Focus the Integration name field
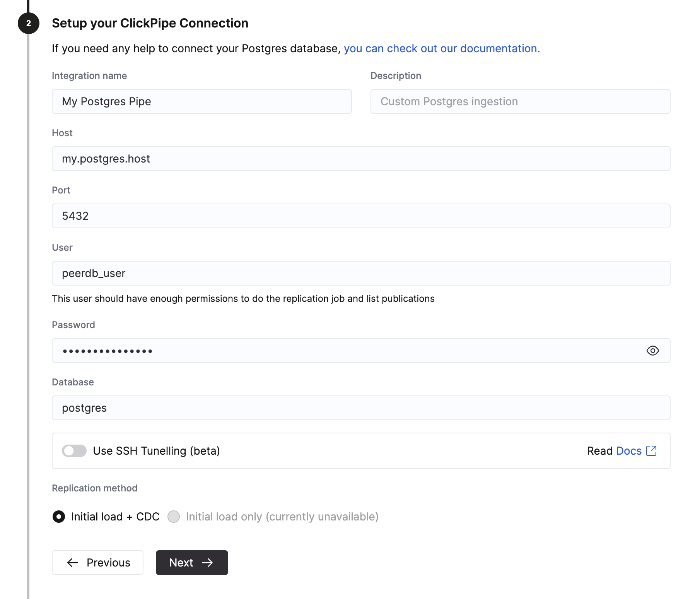The height and width of the screenshot is (599, 700). click(x=201, y=101)
